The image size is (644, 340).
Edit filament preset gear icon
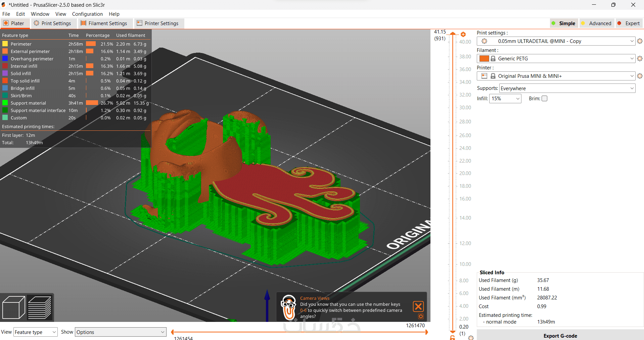(640, 59)
